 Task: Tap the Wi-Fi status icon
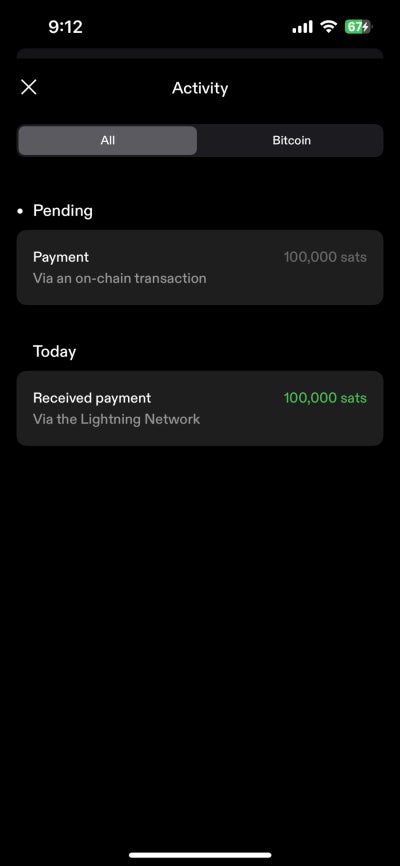click(329, 27)
